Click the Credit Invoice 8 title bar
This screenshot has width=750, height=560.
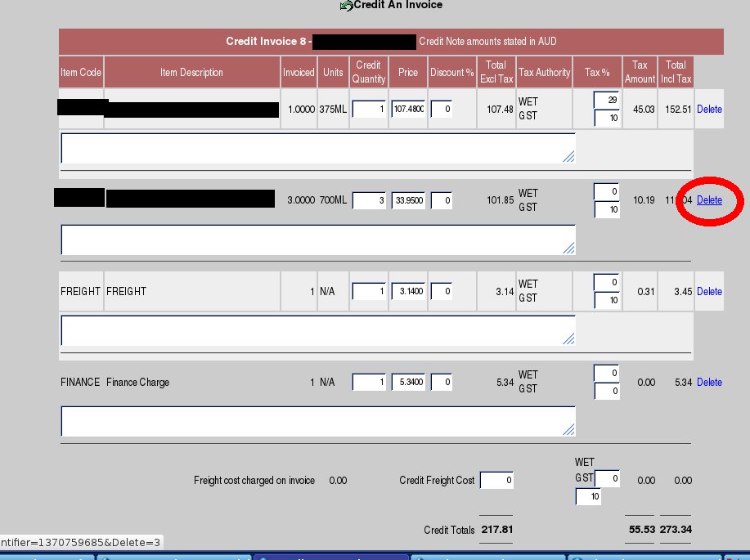(391, 41)
